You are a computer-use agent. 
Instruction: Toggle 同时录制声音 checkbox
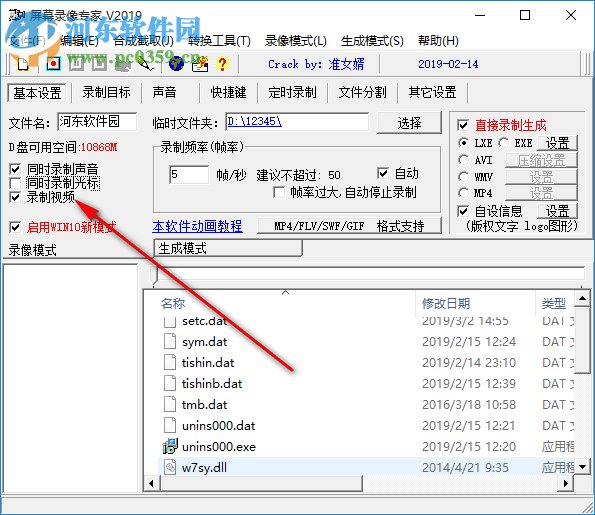(15, 169)
